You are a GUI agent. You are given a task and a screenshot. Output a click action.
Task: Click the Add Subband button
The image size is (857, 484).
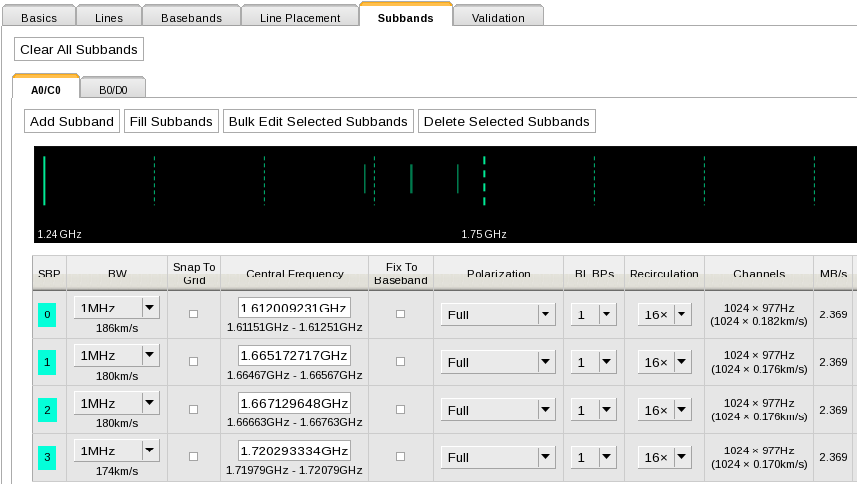tap(72, 121)
